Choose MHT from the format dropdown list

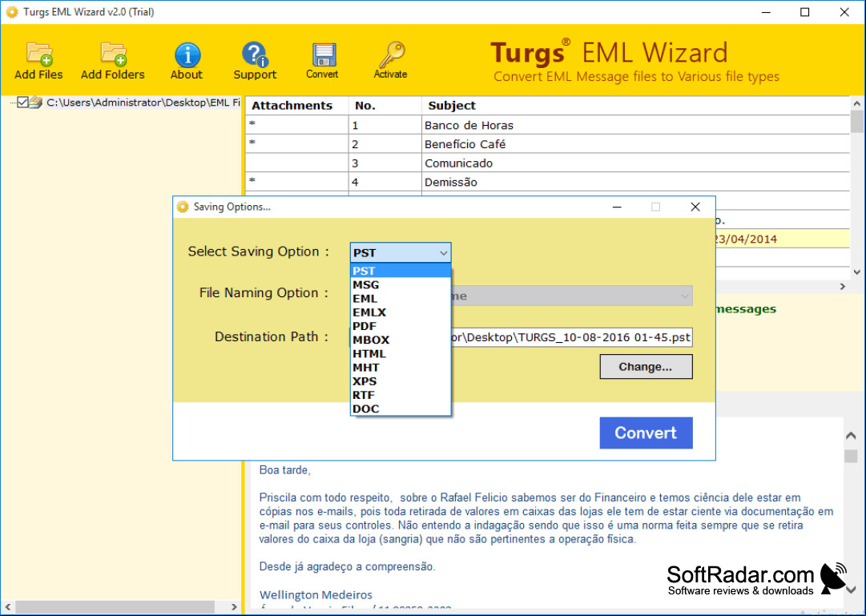(401, 368)
